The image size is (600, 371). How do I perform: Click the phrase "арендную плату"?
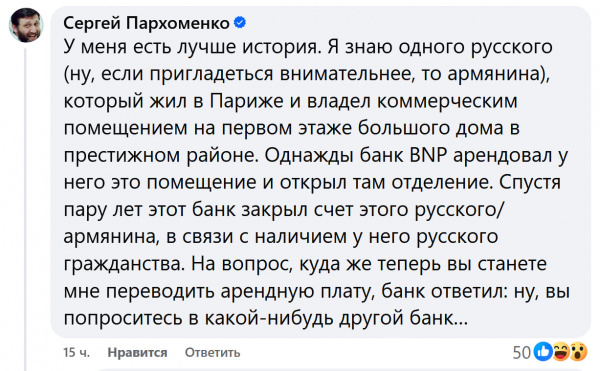[297, 291]
